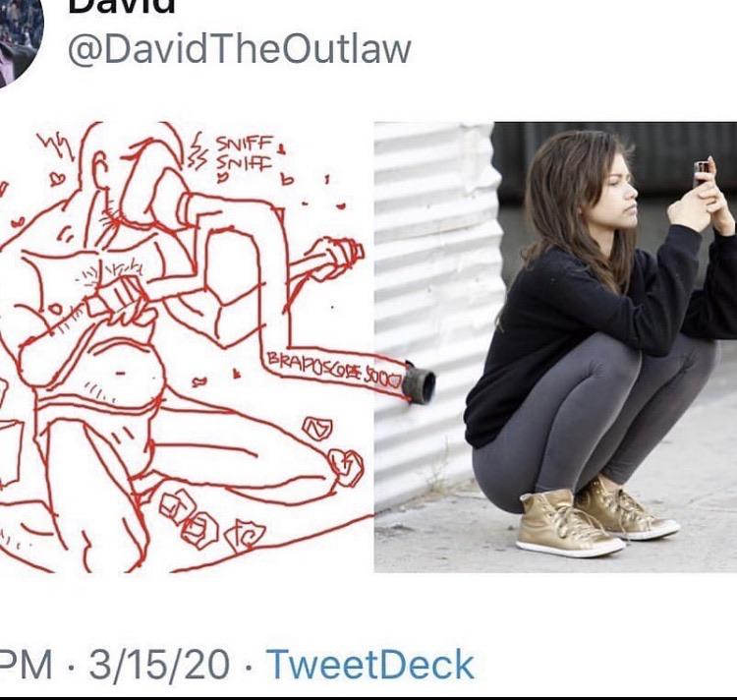Open the red line drawing image

pyautogui.click(x=187, y=347)
